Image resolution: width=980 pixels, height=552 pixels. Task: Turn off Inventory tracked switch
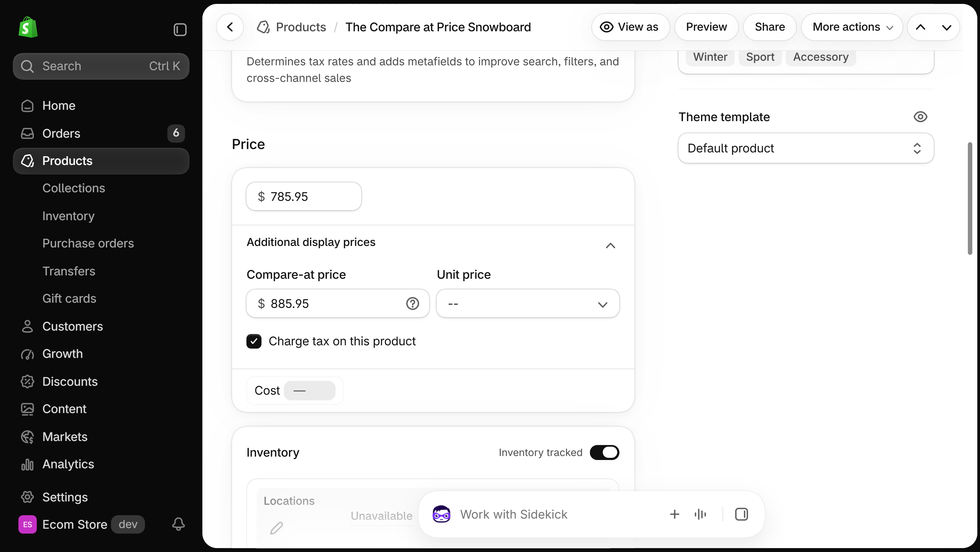pos(604,452)
